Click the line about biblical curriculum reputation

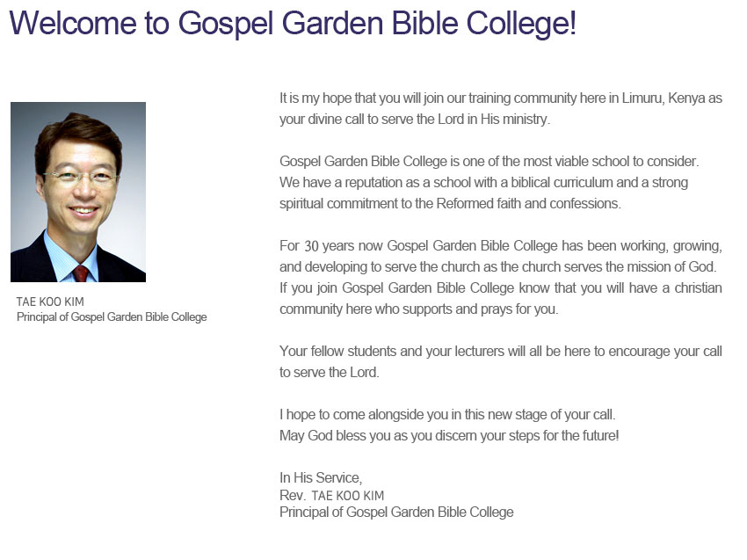pos(483,183)
